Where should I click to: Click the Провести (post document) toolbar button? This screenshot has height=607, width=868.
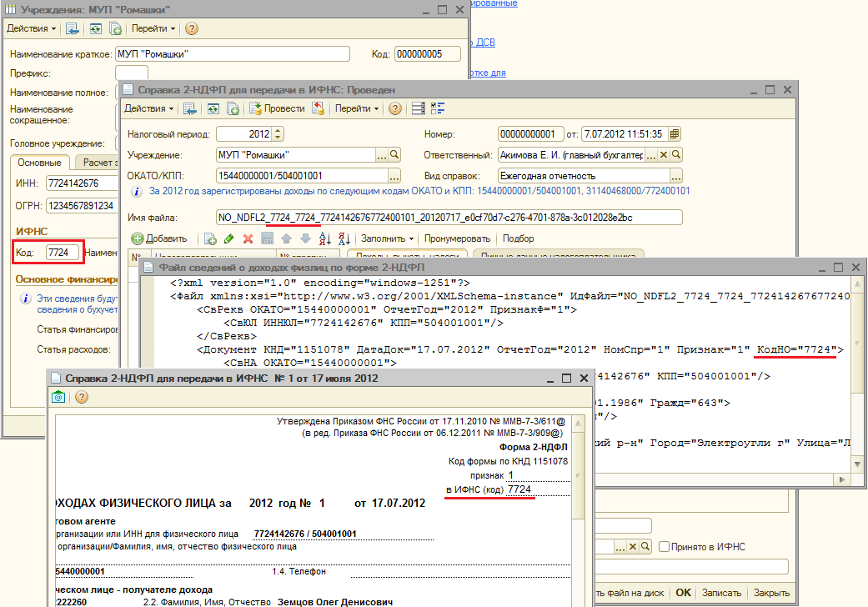click(x=278, y=108)
